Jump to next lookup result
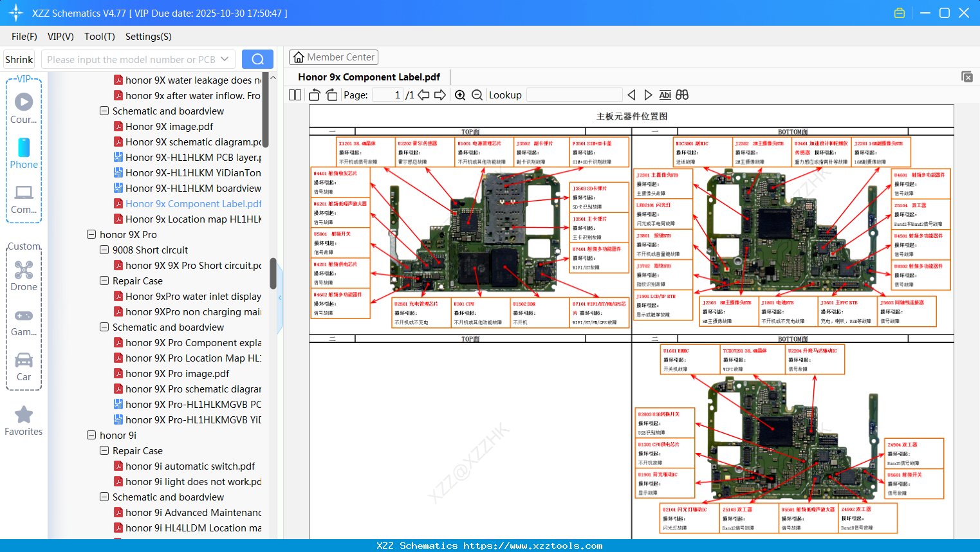980x552 pixels. [648, 95]
